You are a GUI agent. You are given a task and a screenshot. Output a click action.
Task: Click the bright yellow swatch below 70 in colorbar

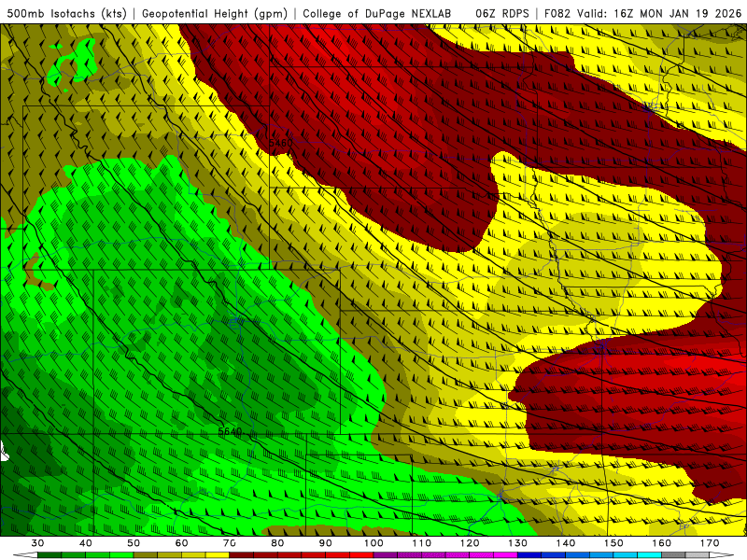218,555
